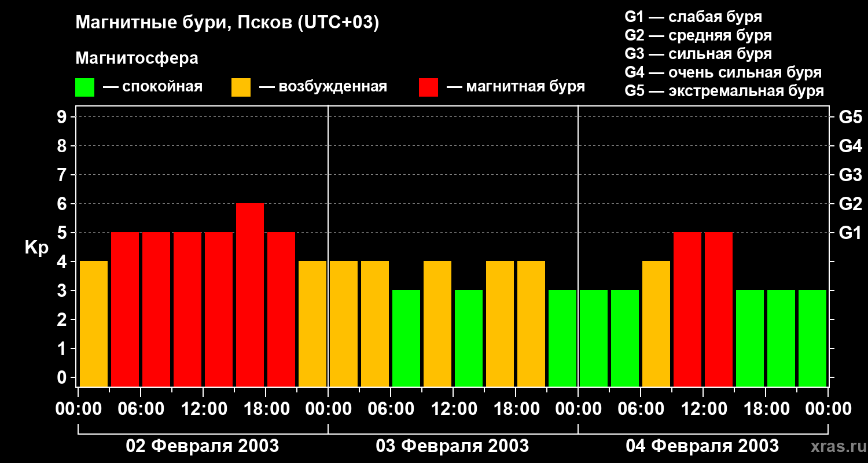This screenshot has height=463, width=868.
Task: Click the red 03:00–06:00 bar on 02 Февраля
Action: point(125,310)
